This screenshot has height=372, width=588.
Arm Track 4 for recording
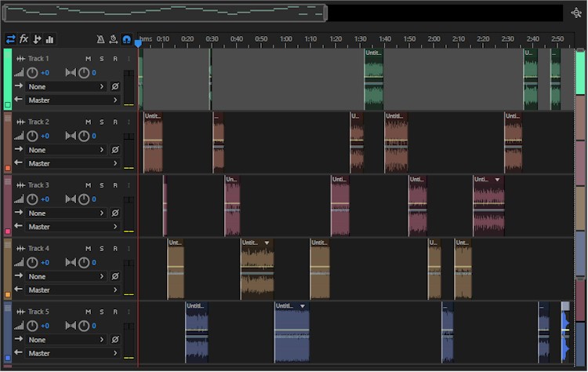pos(115,249)
